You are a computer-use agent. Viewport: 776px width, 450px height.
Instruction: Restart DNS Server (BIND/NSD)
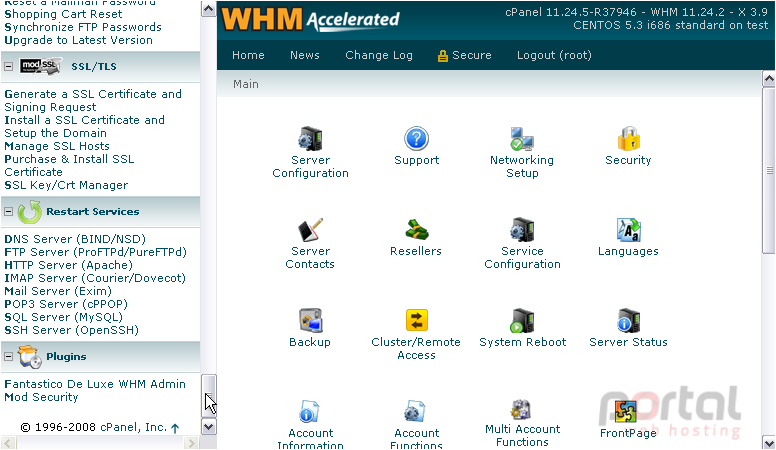pos(75,239)
